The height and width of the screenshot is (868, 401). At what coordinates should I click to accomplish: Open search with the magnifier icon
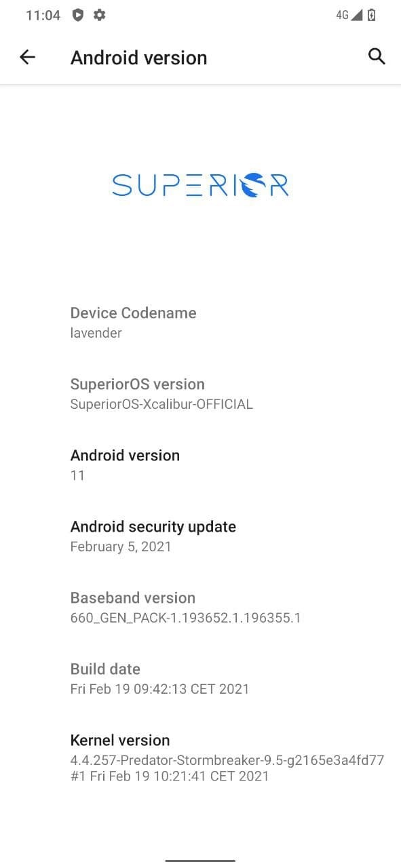pyautogui.click(x=377, y=56)
